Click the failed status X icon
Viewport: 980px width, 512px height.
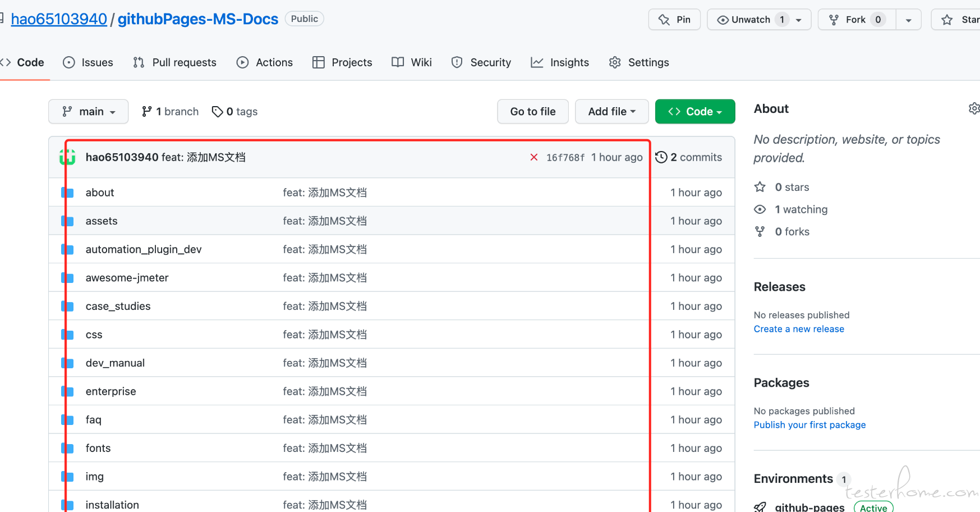[x=534, y=157]
